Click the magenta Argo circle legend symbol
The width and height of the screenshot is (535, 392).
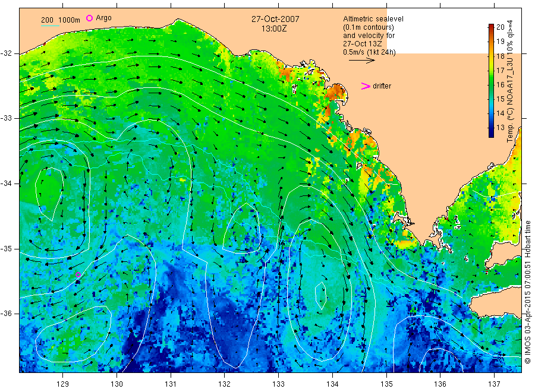[89, 18]
